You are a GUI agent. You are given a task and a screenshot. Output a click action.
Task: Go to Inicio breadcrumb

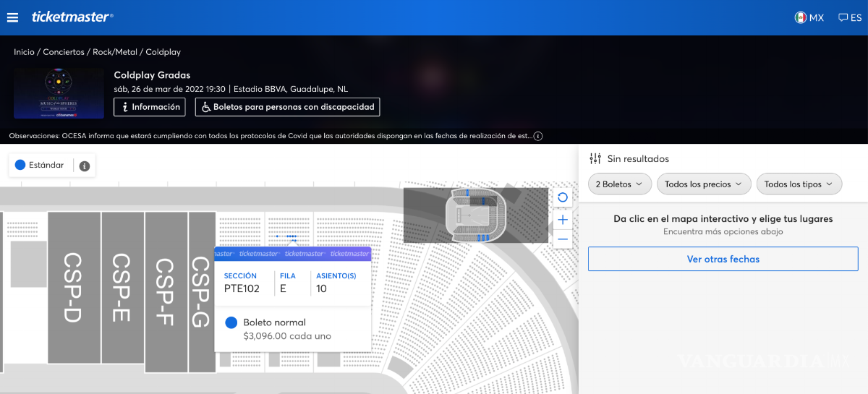24,52
